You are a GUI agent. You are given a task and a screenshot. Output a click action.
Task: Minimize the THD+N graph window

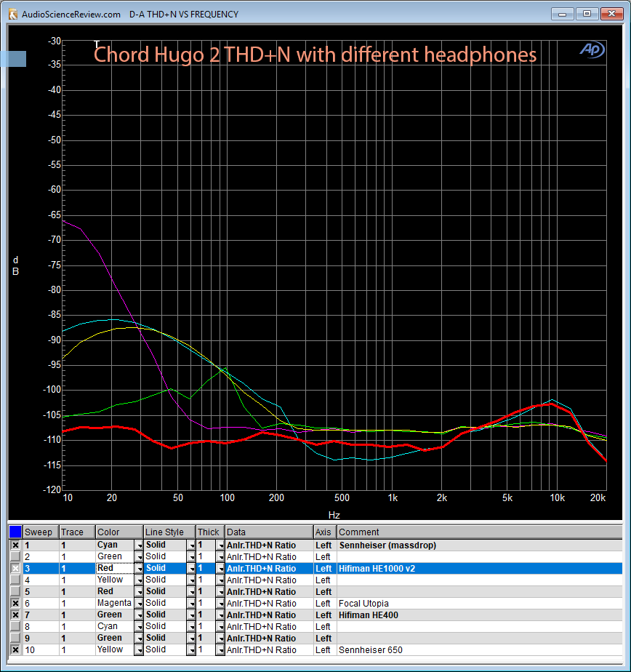point(563,14)
